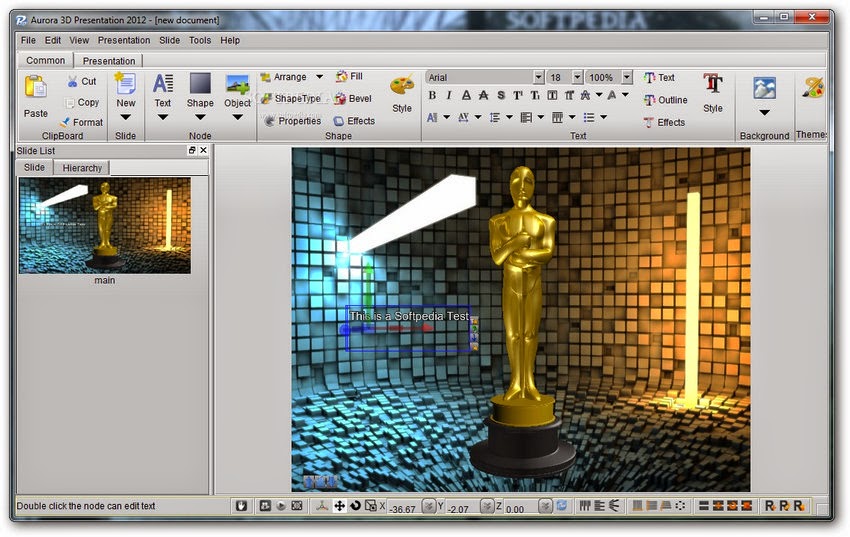This screenshot has width=850, height=537.
Task: Play the presentation from status bar
Action: [281, 506]
